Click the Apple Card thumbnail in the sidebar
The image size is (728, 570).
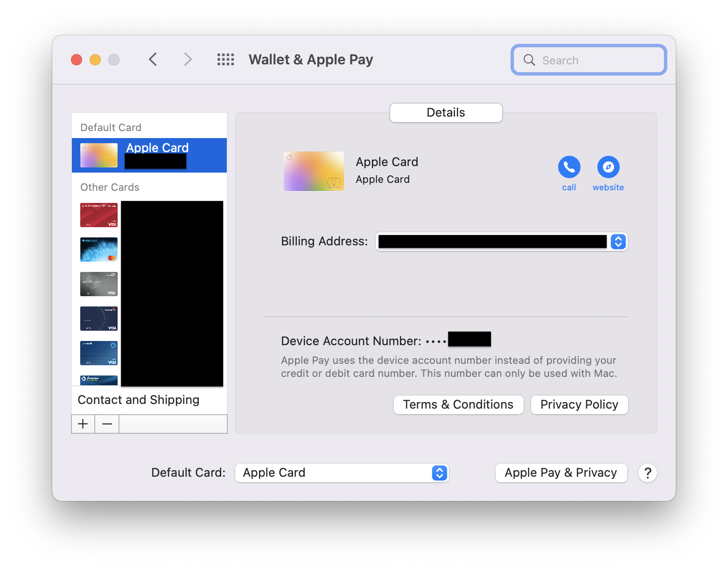(x=99, y=155)
